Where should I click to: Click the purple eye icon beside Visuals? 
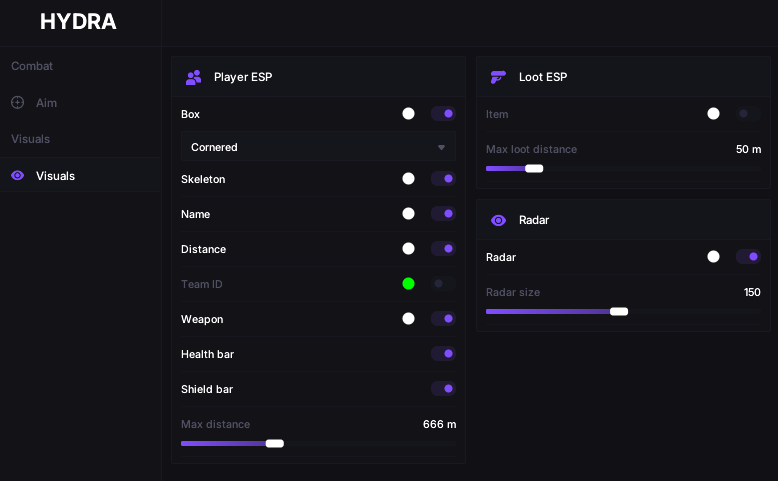tap(17, 176)
